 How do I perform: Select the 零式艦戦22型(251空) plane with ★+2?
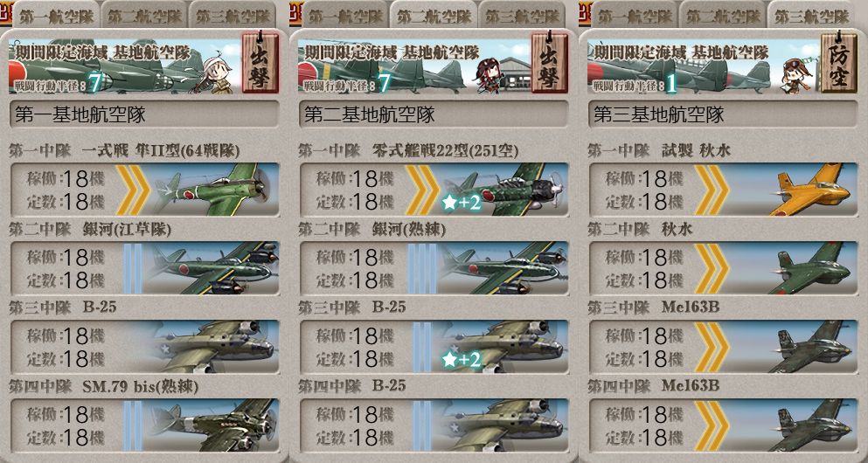coord(503,190)
